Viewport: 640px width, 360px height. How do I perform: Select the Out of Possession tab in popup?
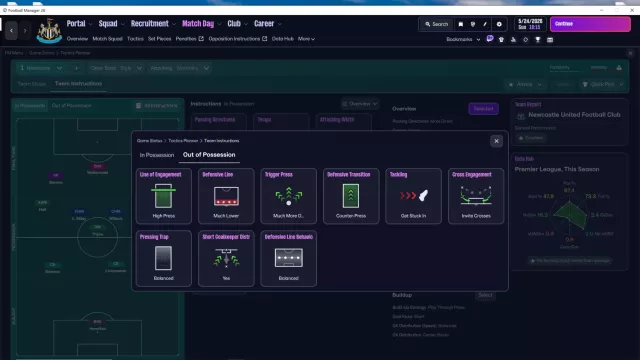[x=209, y=155]
